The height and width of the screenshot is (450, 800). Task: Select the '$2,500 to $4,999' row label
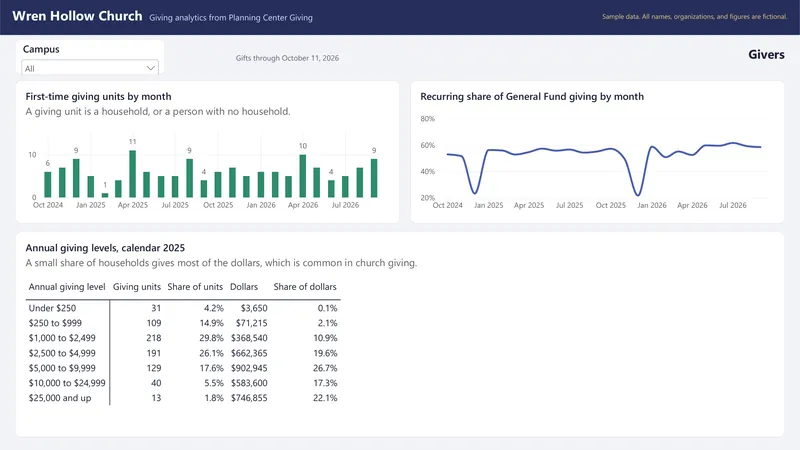(62, 353)
